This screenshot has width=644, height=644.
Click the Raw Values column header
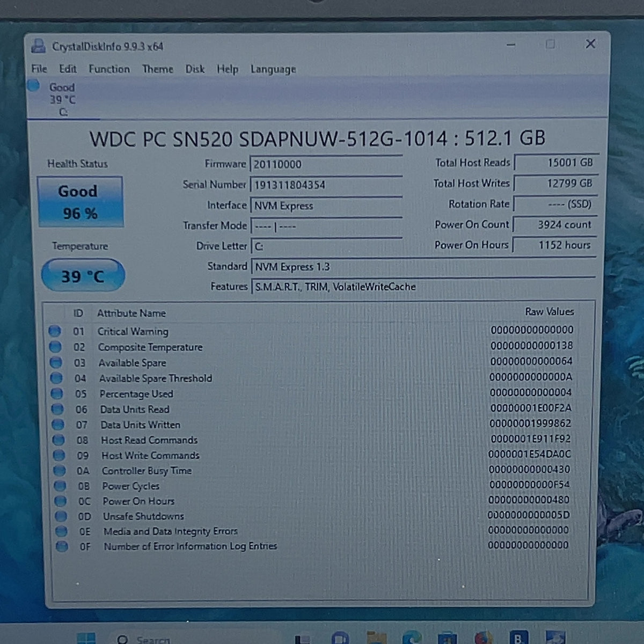[x=549, y=311]
